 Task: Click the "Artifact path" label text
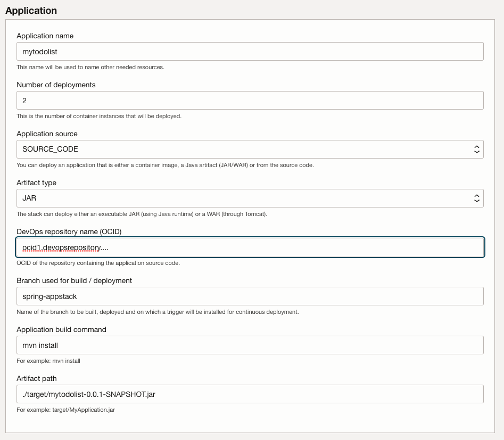tap(37, 379)
